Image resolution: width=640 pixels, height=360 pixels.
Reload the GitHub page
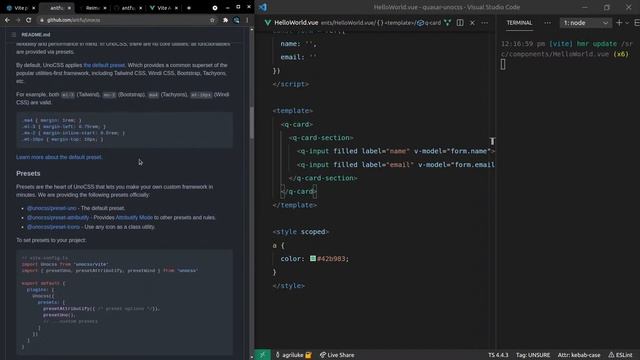point(29,20)
